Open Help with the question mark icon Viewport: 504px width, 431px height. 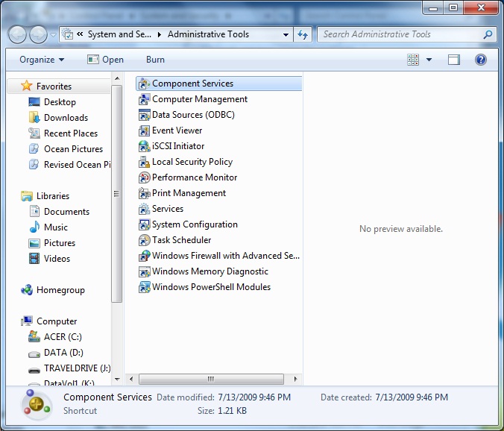481,60
